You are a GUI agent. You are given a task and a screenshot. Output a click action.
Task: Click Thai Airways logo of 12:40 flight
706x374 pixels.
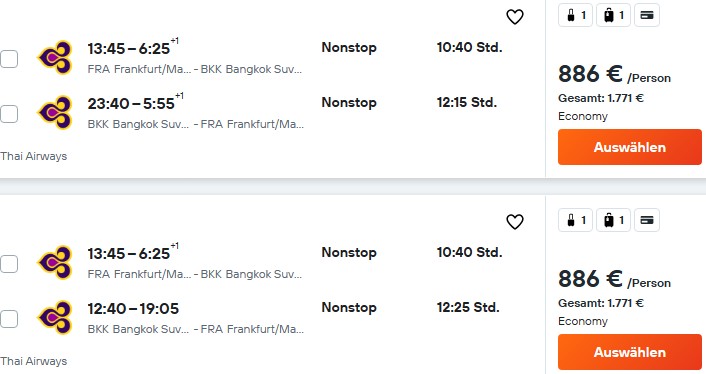click(55, 318)
